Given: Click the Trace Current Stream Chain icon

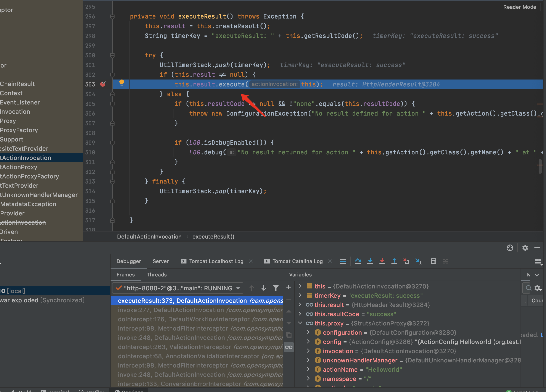Looking at the screenshot, I should pos(445,261).
